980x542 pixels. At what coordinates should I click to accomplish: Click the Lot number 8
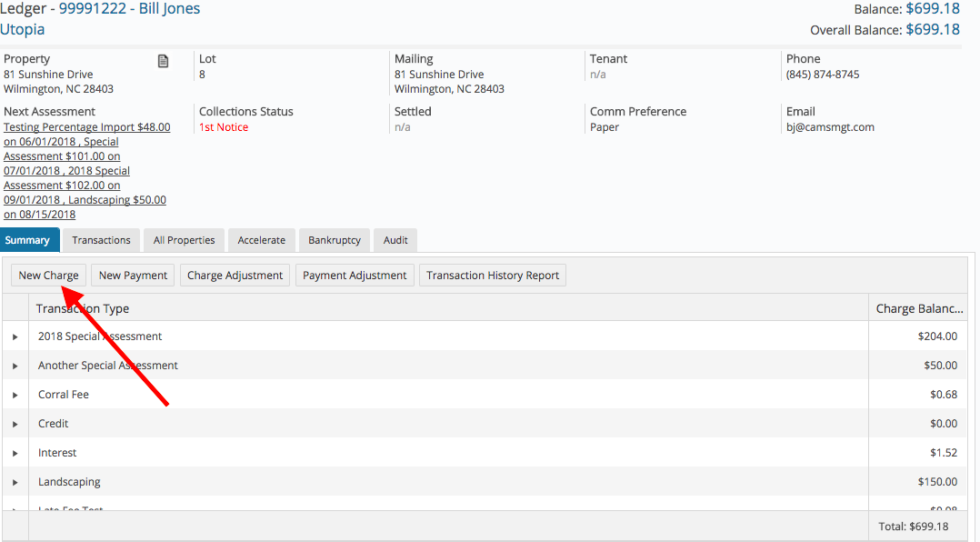click(202, 75)
